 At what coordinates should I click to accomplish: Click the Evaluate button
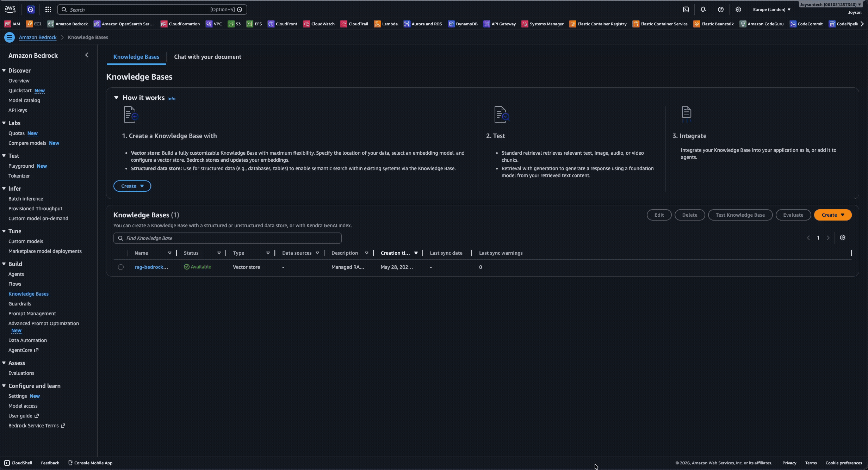pos(793,215)
